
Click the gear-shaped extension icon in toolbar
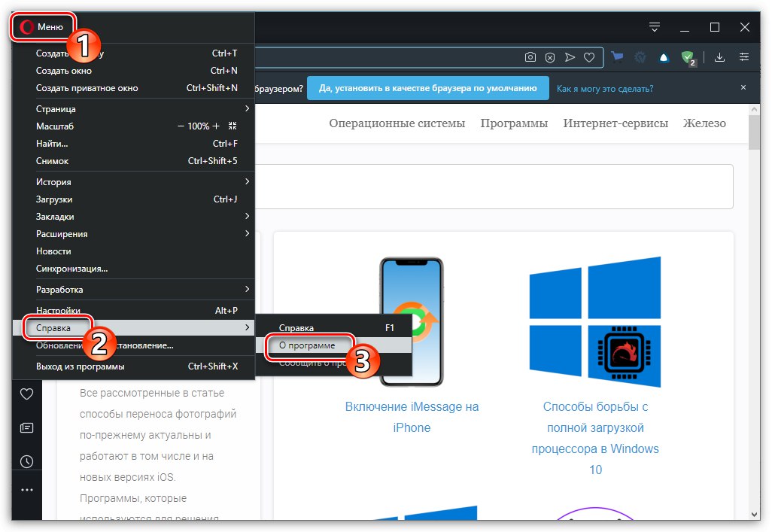pyautogui.click(x=640, y=58)
